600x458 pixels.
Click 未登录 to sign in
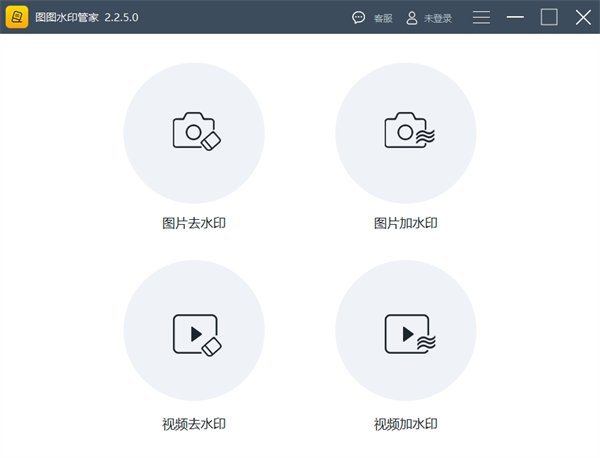tap(438, 18)
